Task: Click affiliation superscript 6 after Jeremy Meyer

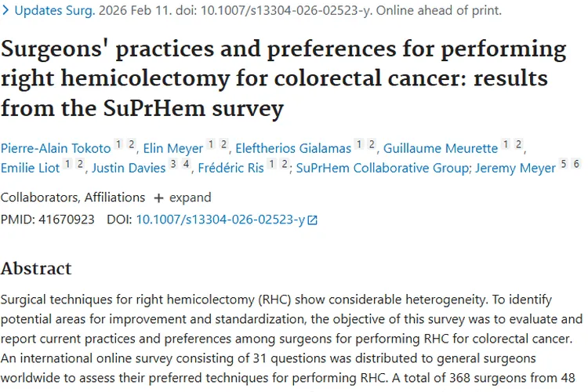Action: tap(576, 164)
